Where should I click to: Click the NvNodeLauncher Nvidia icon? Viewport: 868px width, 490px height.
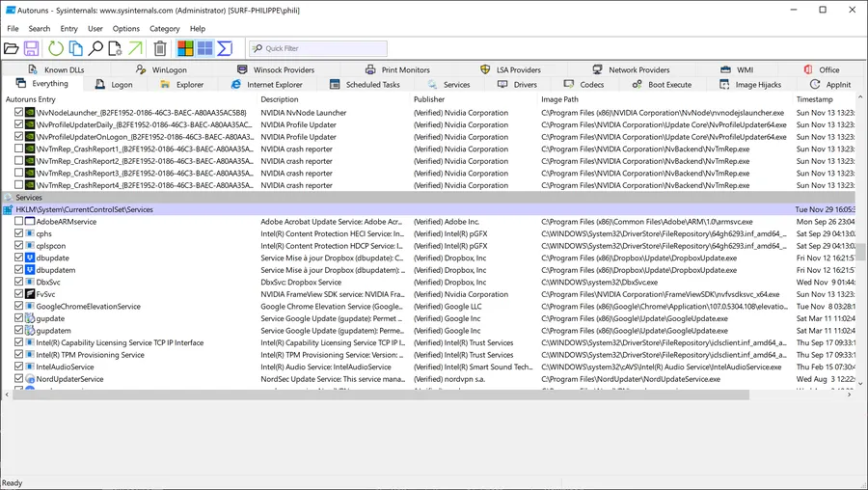pyautogui.click(x=30, y=113)
